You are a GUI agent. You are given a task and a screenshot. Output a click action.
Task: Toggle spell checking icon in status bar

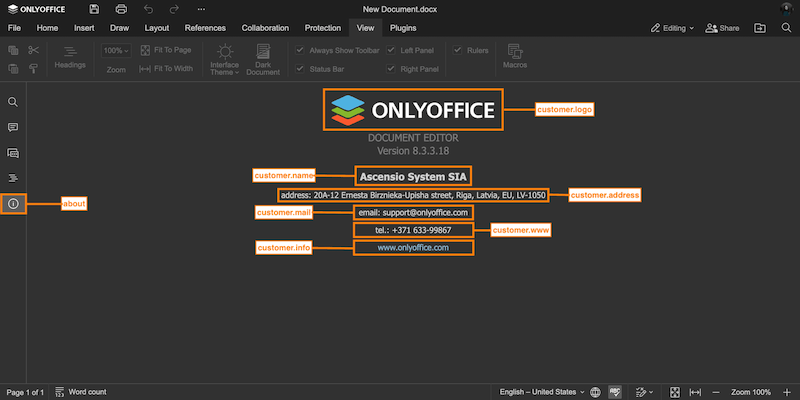coord(617,392)
